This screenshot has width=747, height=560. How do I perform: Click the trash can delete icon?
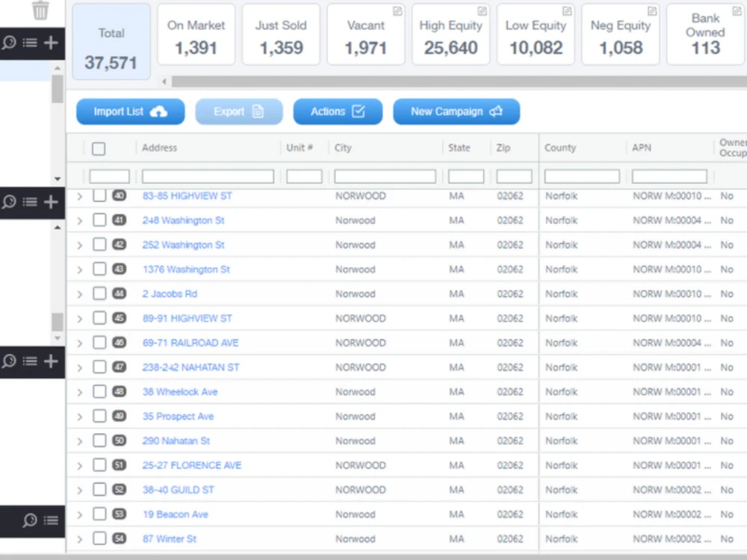point(40,10)
